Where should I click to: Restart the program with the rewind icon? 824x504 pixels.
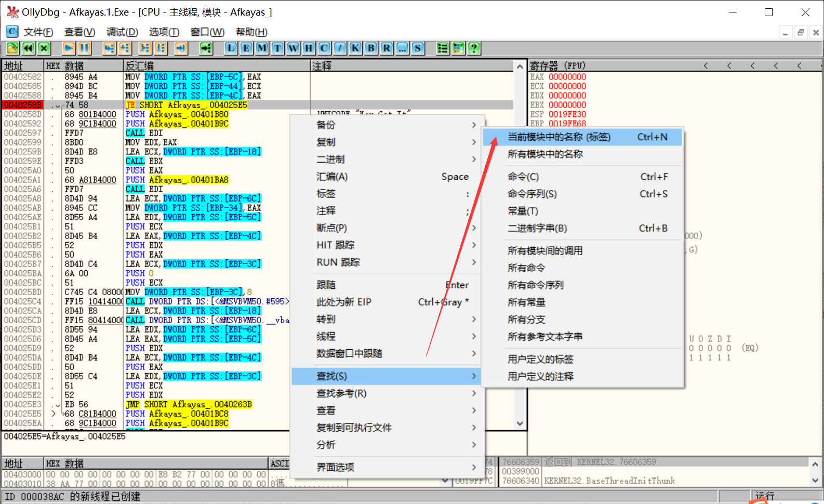[28, 48]
